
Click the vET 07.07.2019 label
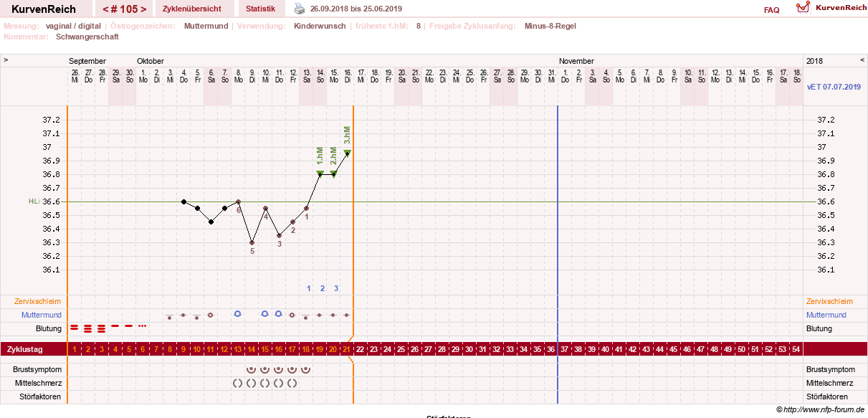point(834,87)
